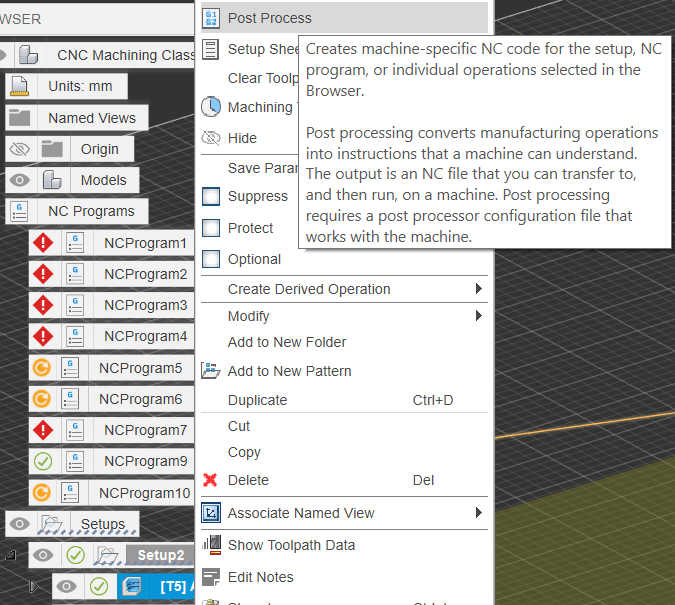Choose Duplicate from the context menu
Image resolution: width=675 pixels, height=605 pixels.
257,400
